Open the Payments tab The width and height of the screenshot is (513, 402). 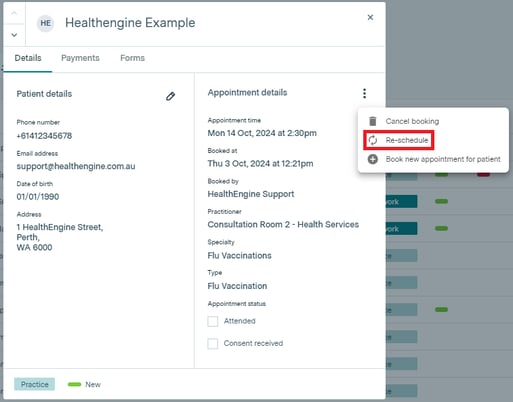pos(80,58)
